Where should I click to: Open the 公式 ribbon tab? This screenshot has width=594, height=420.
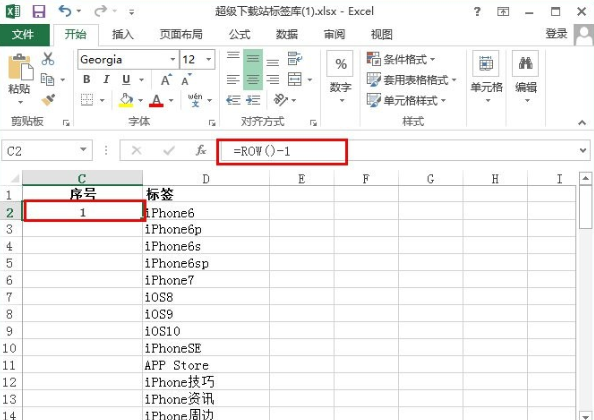(x=239, y=34)
